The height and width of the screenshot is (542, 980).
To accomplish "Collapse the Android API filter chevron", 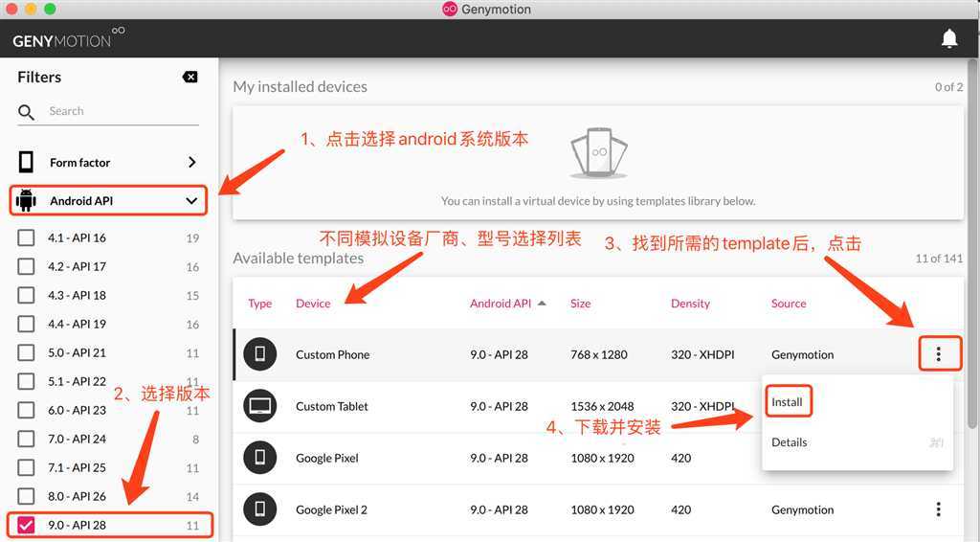I will tap(191, 201).
